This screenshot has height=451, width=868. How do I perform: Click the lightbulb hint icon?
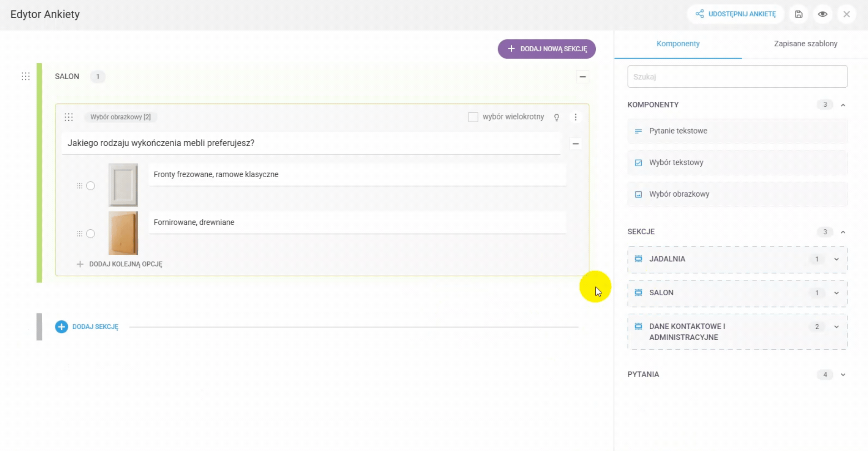[x=556, y=117]
